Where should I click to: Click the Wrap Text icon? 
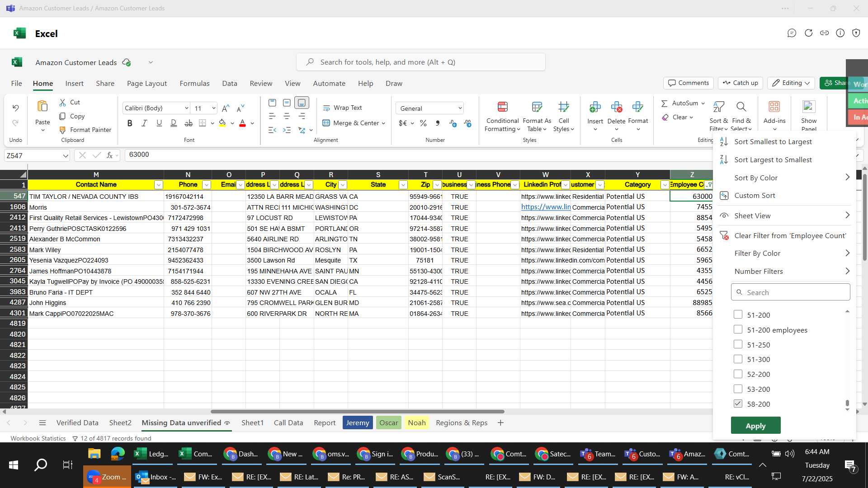pyautogui.click(x=326, y=108)
